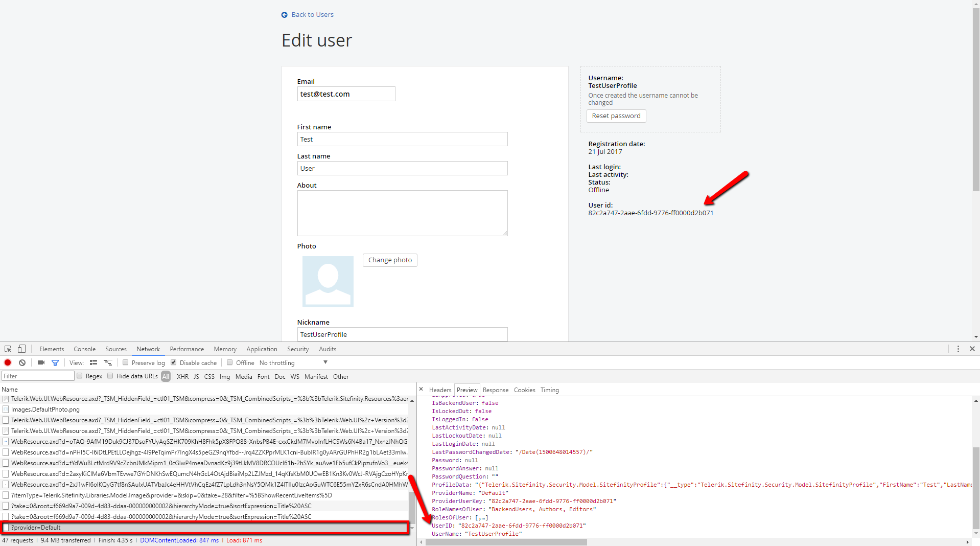This screenshot has width=980, height=546.
Task: Click the capture screenshots camera icon
Action: [x=41, y=362]
